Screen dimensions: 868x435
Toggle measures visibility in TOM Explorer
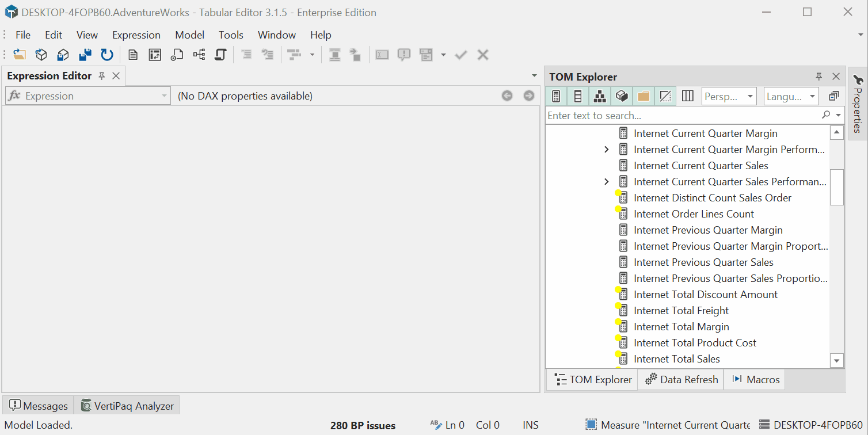(x=556, y=96)
